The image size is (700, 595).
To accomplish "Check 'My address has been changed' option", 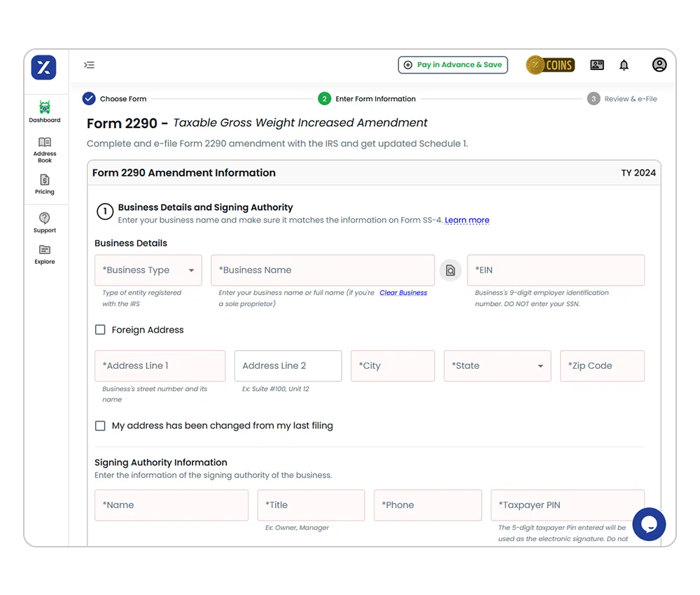I will click(100, 426).
